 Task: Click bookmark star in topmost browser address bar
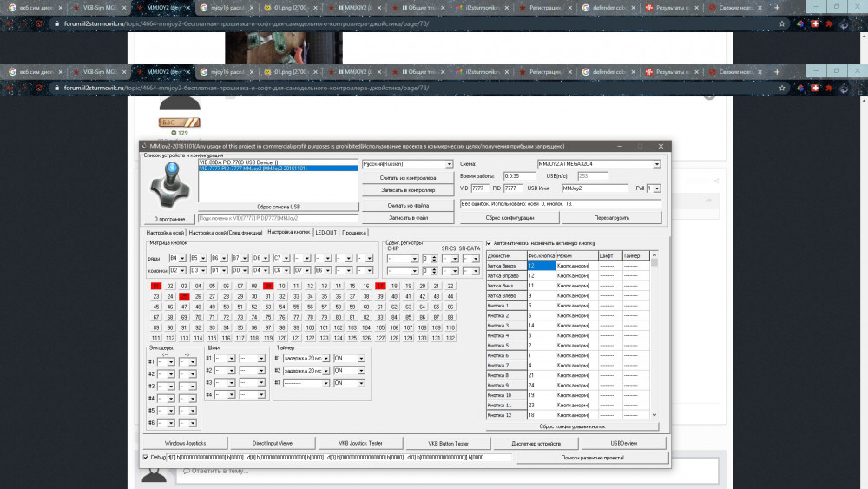click(x=782, y=23)
